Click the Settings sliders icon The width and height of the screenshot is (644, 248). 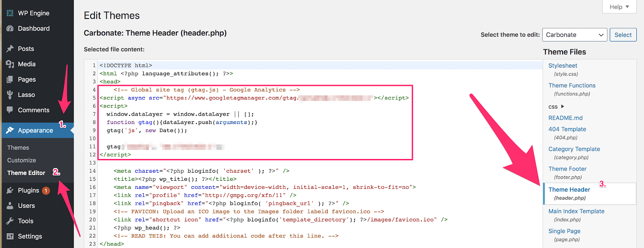point(10,236)
